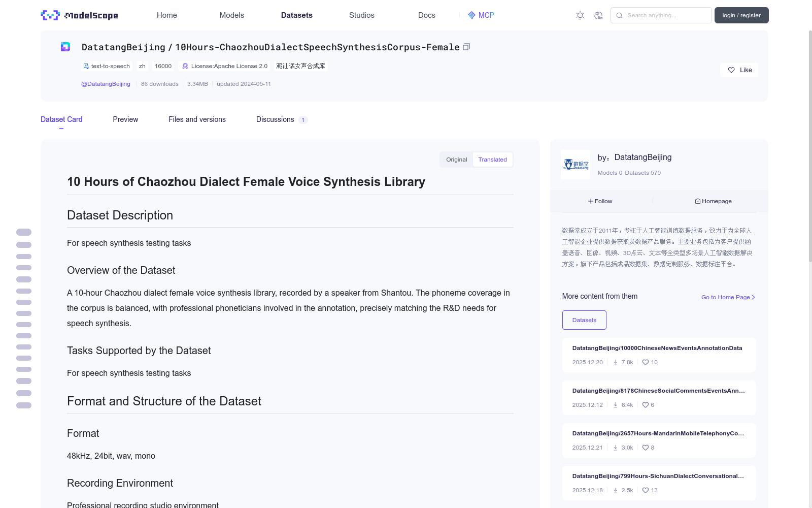Click the Format and Structure of the Dataset heading
The height and width of the screenshot is (508, 812).
pyautogui.click(x=164, y=401)
